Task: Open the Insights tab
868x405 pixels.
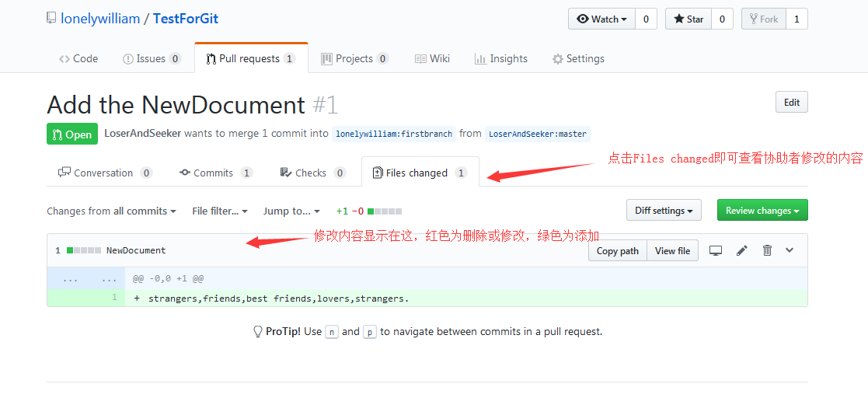Action: [501, 59]
